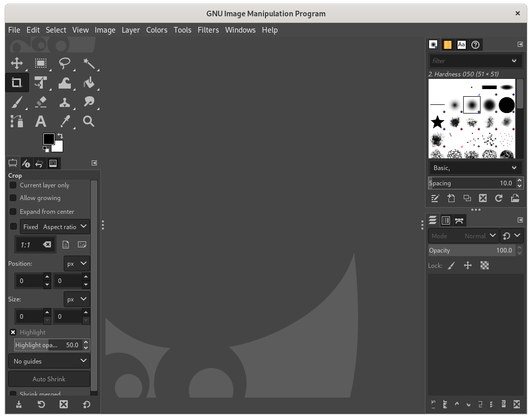Reset tool options to defaults
The height and width of the screenshot is (419, 532).
[87, 404]
